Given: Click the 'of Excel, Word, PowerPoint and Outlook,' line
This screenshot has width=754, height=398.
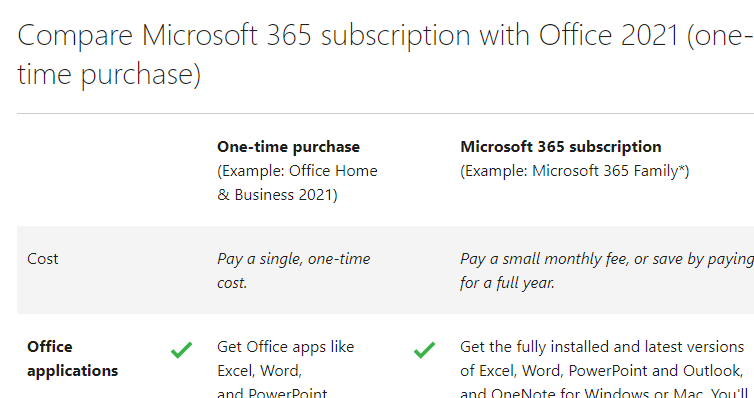Looking at the screenshot, I should pos(602,371).
